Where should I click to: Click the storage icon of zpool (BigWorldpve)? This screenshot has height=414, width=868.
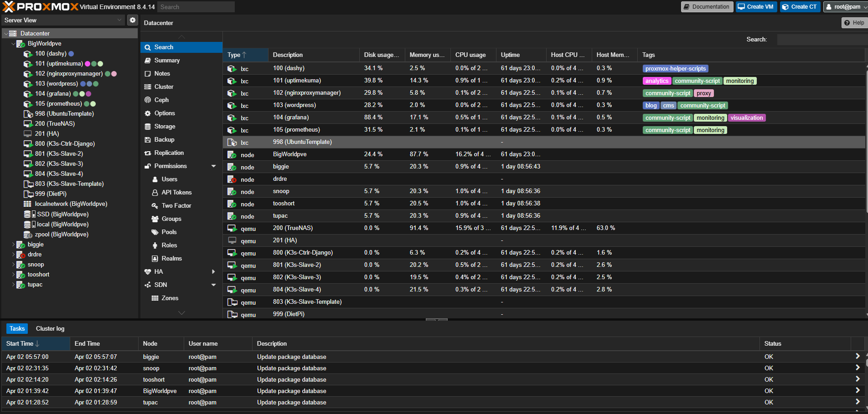(28, 235)
